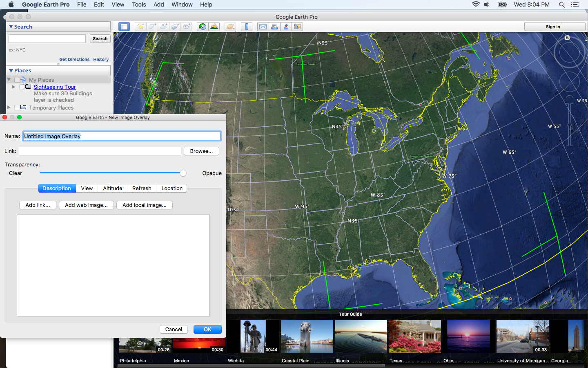Switch to the Altitude tab

coord(113,188)
